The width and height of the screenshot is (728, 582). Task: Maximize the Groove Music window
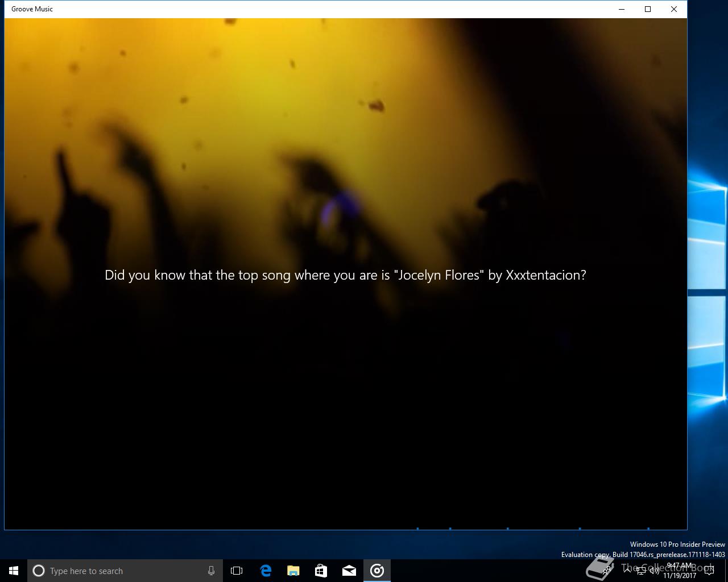(x=648, y=9)
